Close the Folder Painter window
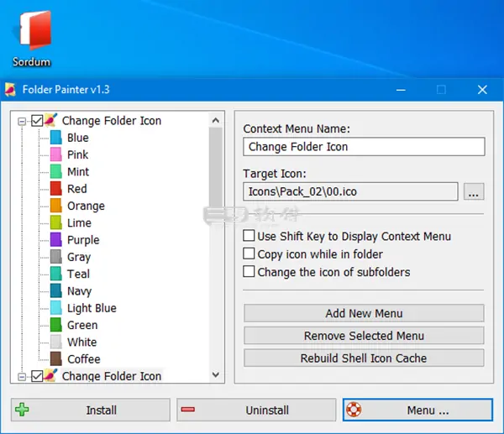Image resolution: width=504 pixels, height=434 pixels. click(482, 90)
